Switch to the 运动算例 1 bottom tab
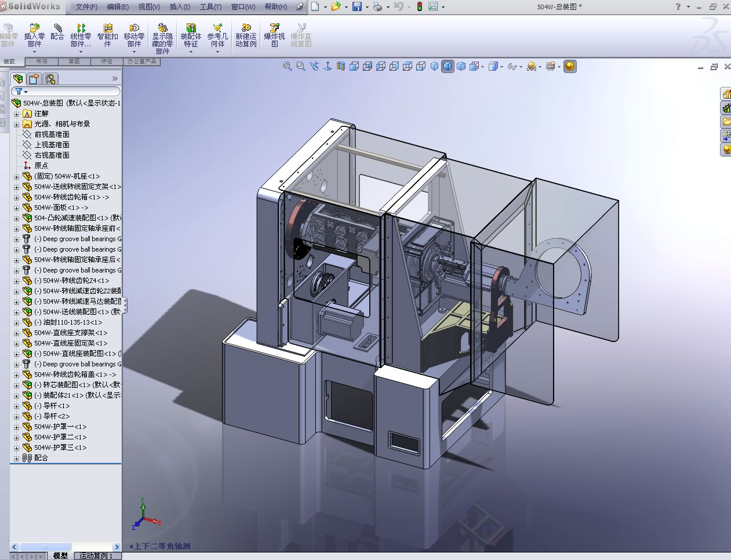This screenshot has height=560, width=731. (97, 556)
